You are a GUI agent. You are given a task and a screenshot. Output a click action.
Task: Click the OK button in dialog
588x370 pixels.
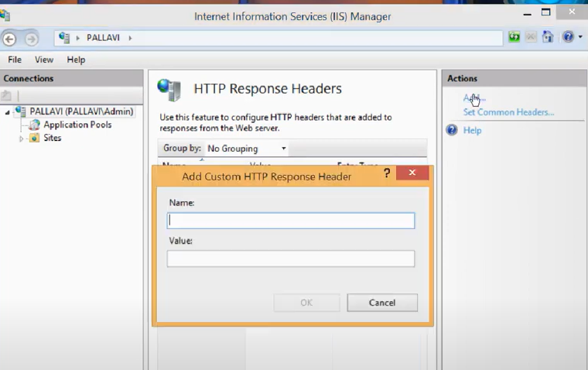coord(306,303)
